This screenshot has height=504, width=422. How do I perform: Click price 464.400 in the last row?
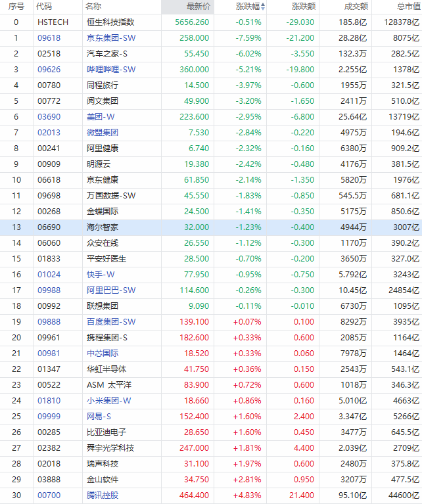point(195,495)
